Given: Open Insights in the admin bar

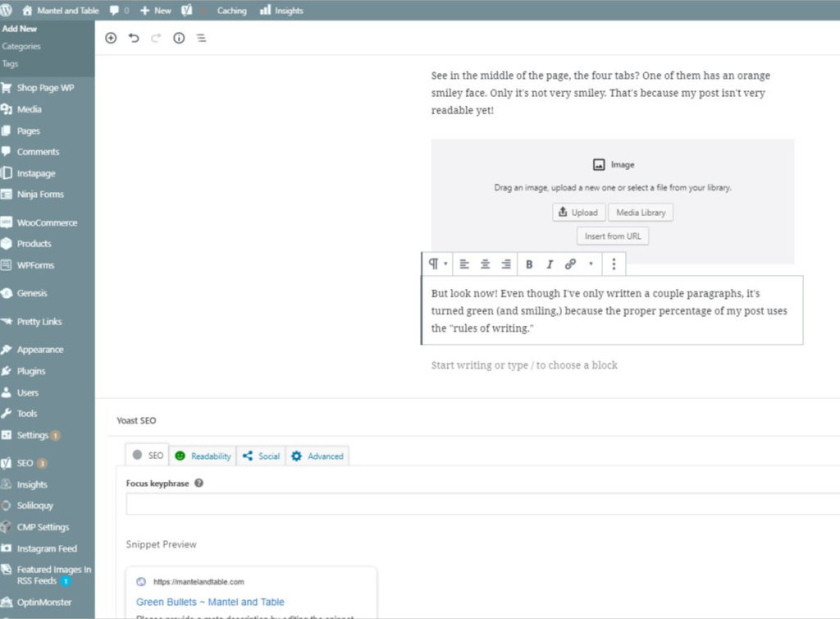Looking at the screenshot, I should pyautogui.click(x=282, y=10).
